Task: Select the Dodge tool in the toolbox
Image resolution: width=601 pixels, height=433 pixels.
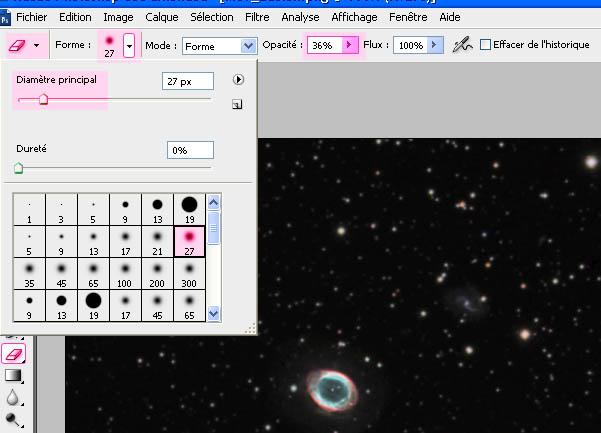Action: coord(13,420)
